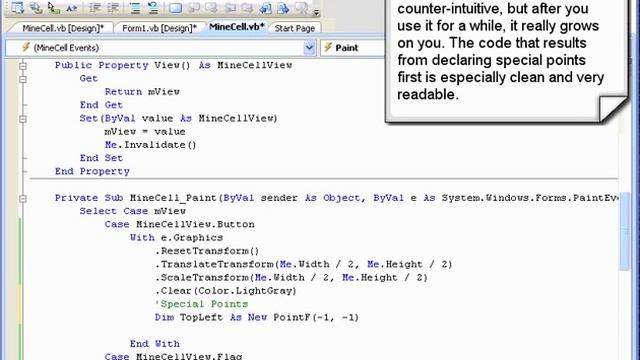Go to next bookmark in document
The image size is (640, 360).
tap(283, 7)
